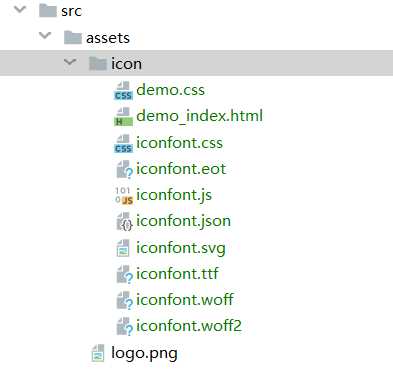Select the logo.png file name
The height and width of the screenshot is (369, 393).
[144, 353]
